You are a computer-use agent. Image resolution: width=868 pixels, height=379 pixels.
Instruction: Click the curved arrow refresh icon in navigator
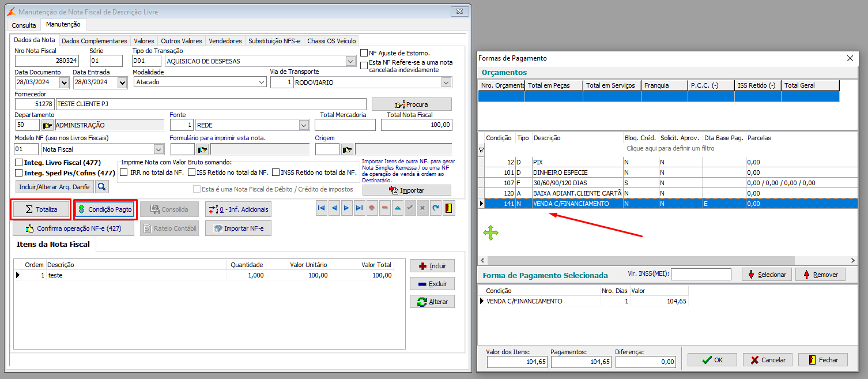[x=436, y=208]
